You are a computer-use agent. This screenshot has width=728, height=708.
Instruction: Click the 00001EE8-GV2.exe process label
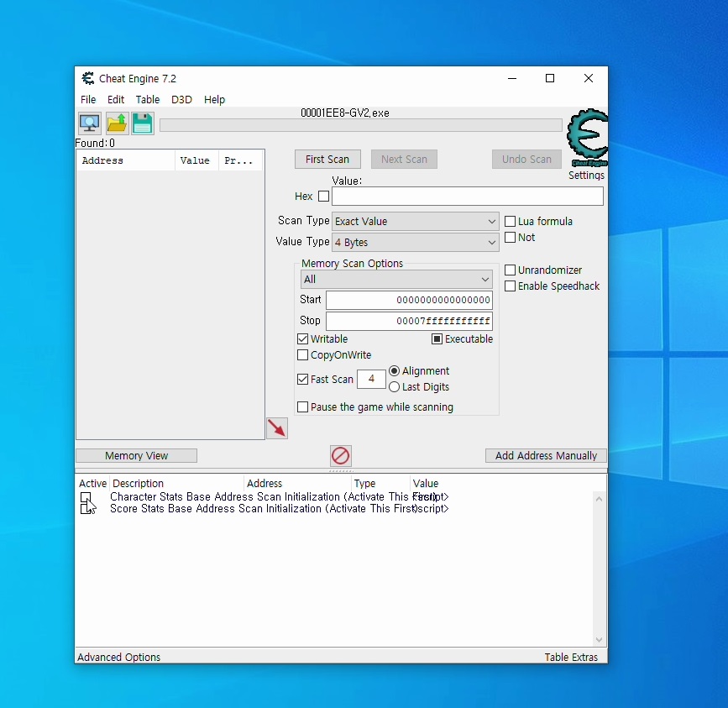tap(345, 113)
